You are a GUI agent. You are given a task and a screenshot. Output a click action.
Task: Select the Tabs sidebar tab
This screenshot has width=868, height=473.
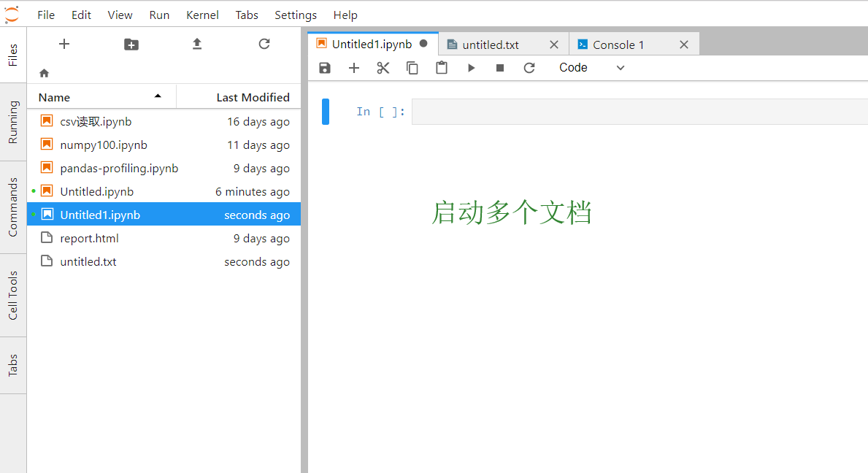click(12, 366)
